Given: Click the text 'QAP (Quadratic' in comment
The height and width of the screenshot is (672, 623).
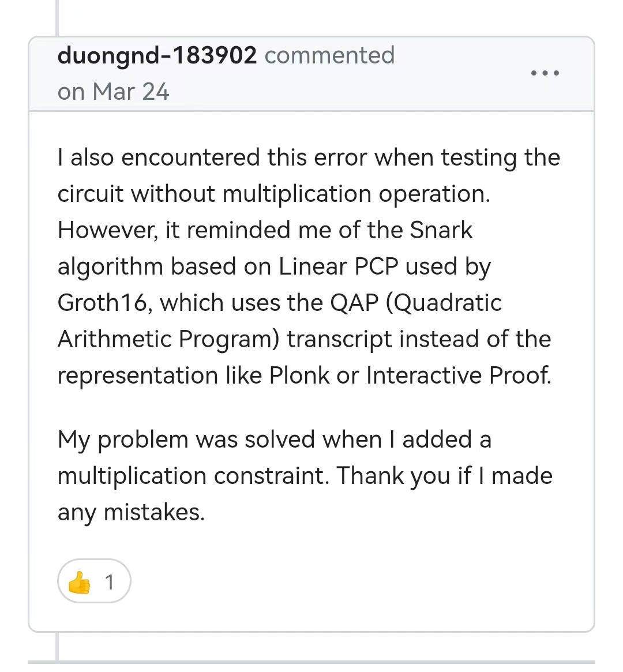Looking at the screenshot, I should pos(415,303).
